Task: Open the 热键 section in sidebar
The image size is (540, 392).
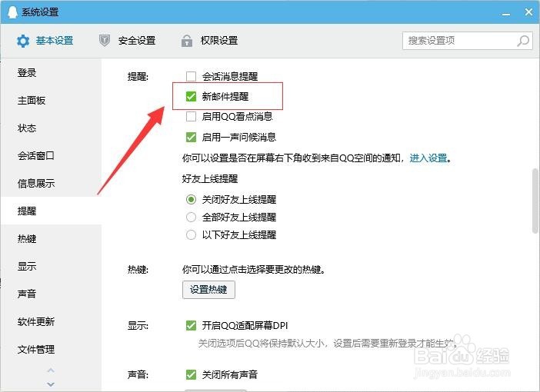Action: (51, 238)
